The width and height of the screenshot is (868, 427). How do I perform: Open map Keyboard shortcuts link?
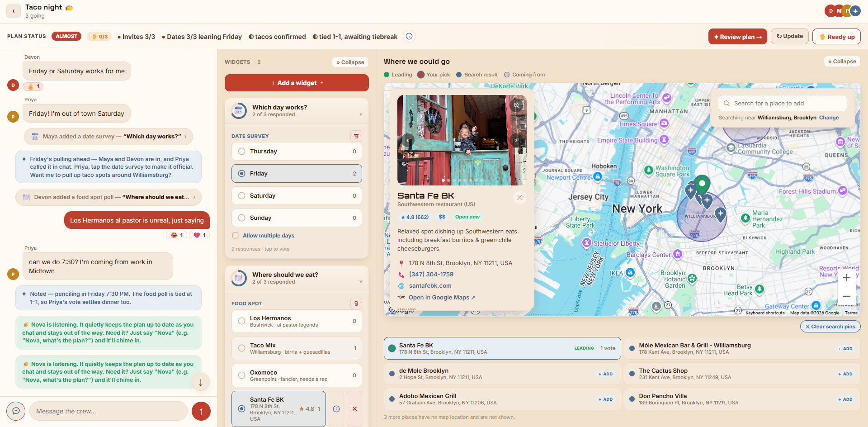(x=765, y=313)
